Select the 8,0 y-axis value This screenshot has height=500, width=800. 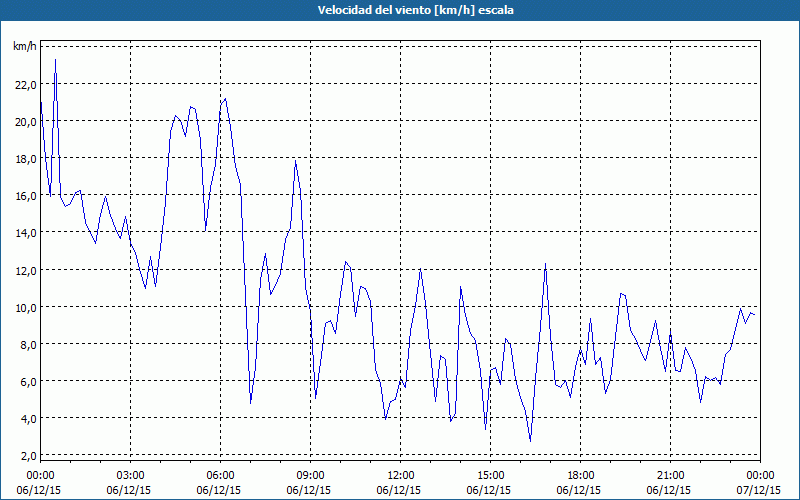pos(28,344)
